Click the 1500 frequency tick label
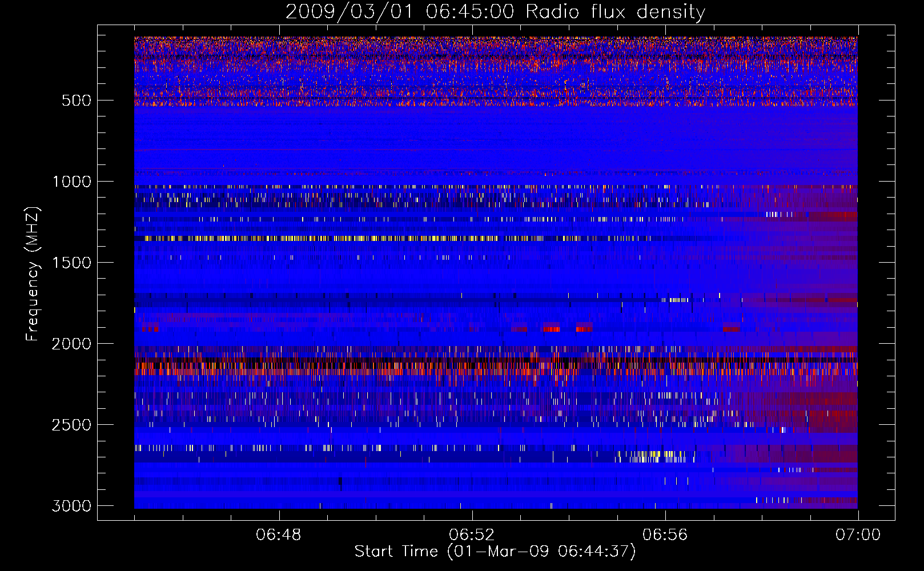924x571 pixels. point(72,263)
